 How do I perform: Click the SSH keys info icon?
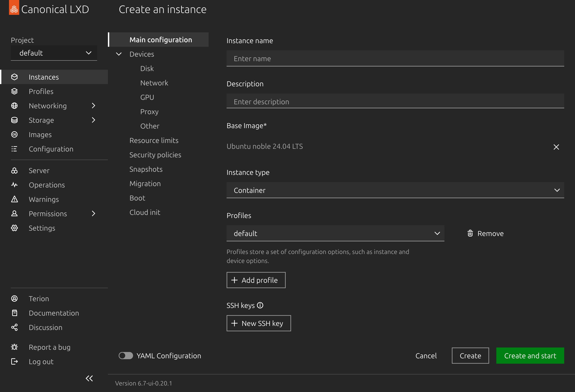pos(260,305)
